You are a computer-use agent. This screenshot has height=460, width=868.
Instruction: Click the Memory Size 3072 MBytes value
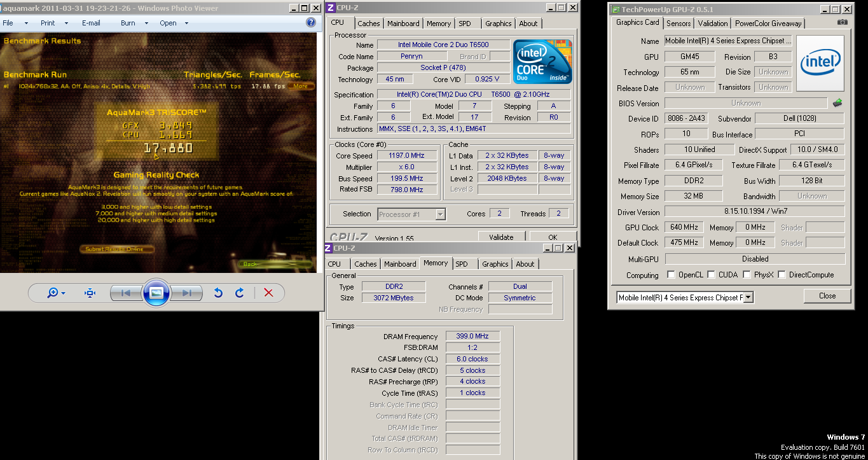pos(394,298)
